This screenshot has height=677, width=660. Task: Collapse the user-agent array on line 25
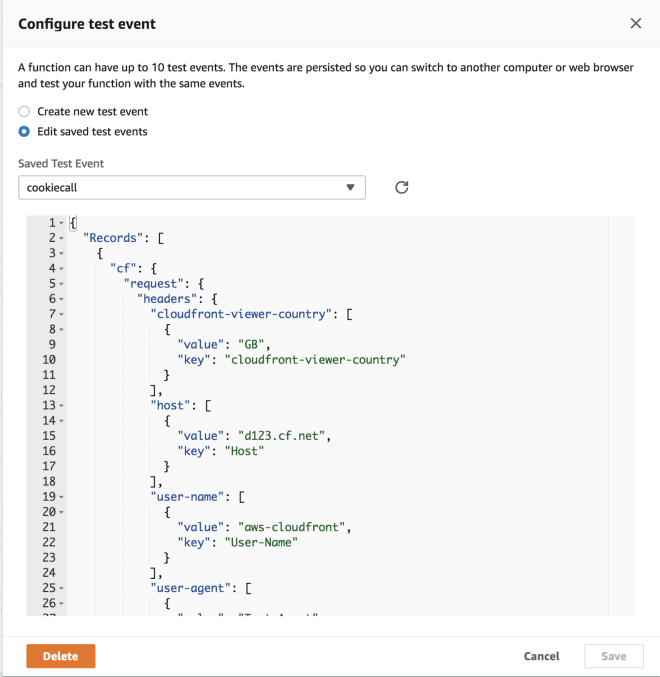click(x=62, y=587)
